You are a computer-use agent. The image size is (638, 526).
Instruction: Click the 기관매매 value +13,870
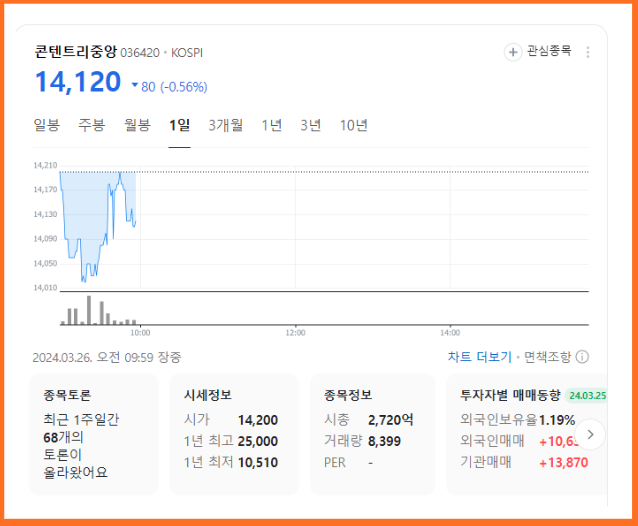click(564, 463)
